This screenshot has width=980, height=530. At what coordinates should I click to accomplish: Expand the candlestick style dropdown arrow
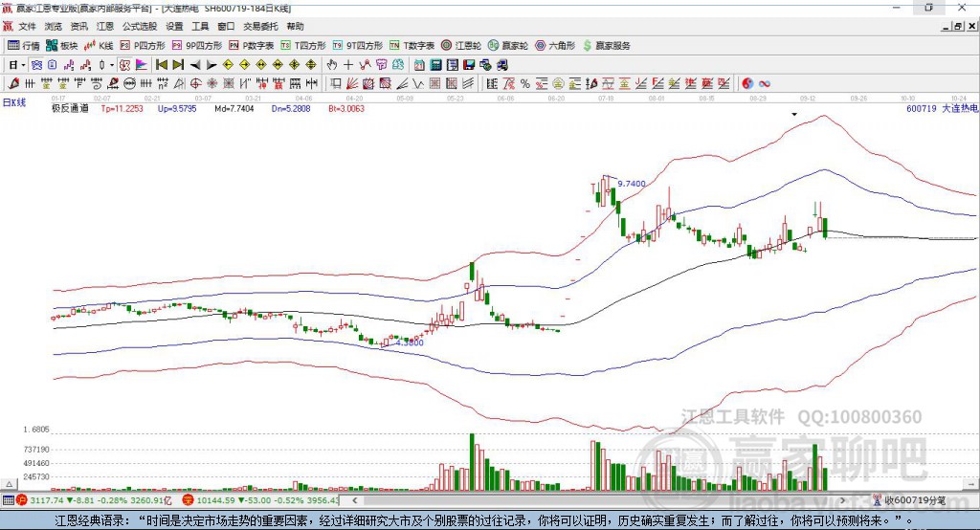111,65
